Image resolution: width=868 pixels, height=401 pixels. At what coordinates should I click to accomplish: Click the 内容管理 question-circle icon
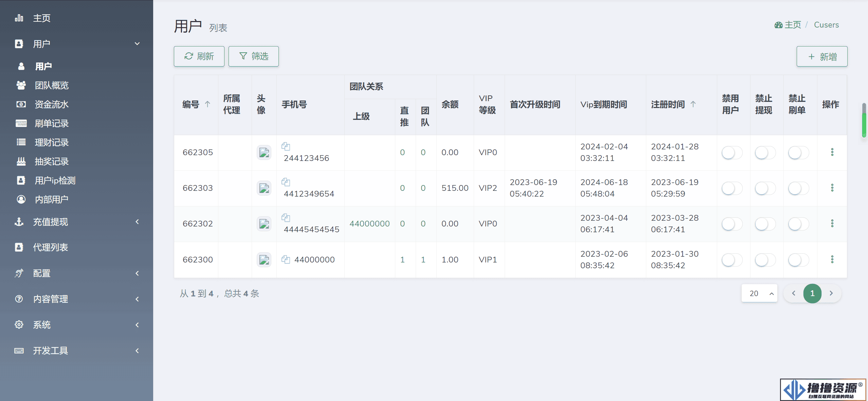point(19,299)
